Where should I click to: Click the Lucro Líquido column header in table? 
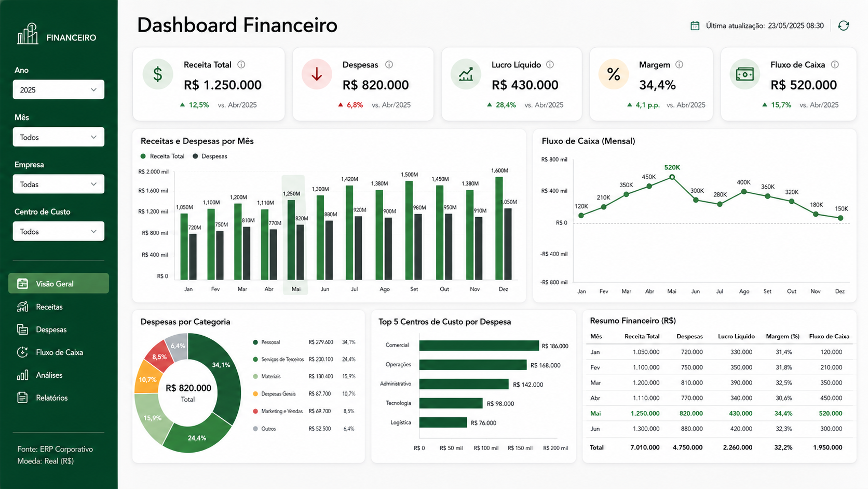pyautogui.click(x=736, y=336)
